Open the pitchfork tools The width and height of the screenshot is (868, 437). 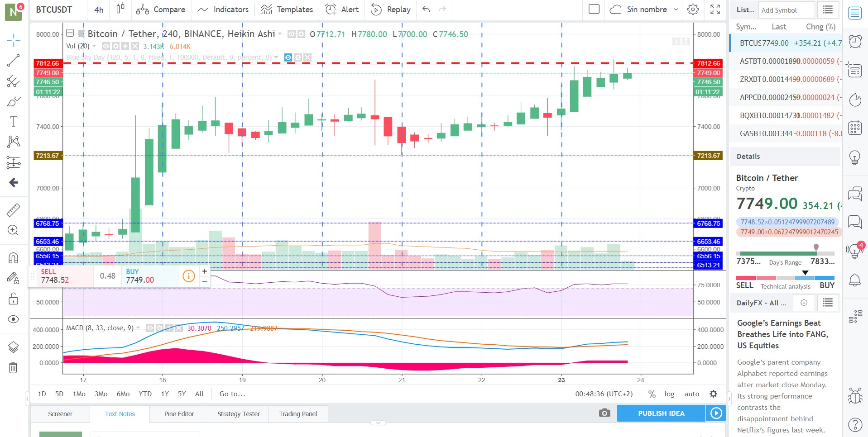pos(14,81)
